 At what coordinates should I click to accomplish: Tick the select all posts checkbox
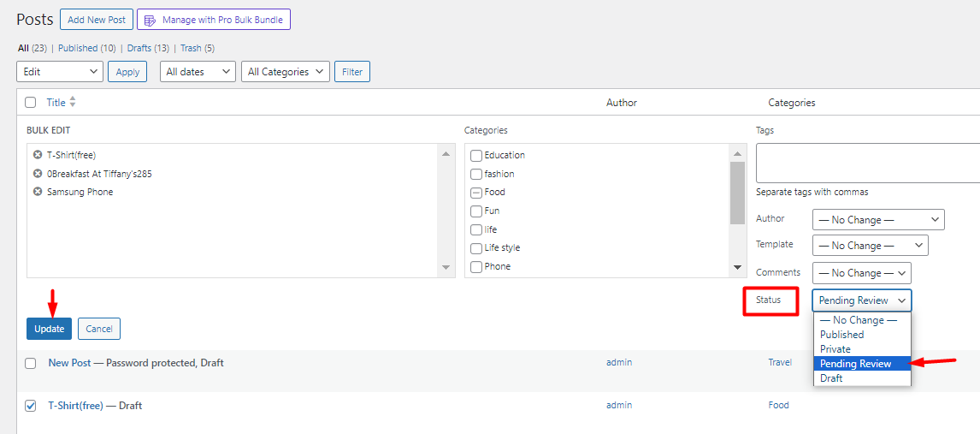pos(31,103)
